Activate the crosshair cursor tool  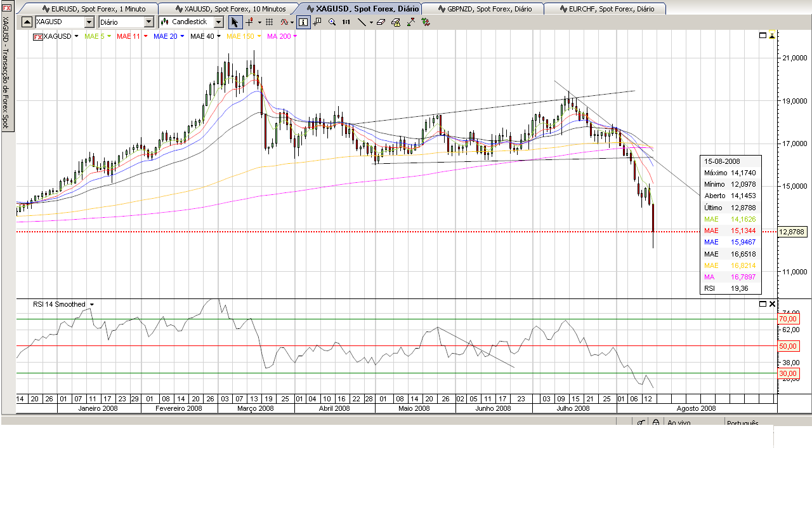point(250,22)
